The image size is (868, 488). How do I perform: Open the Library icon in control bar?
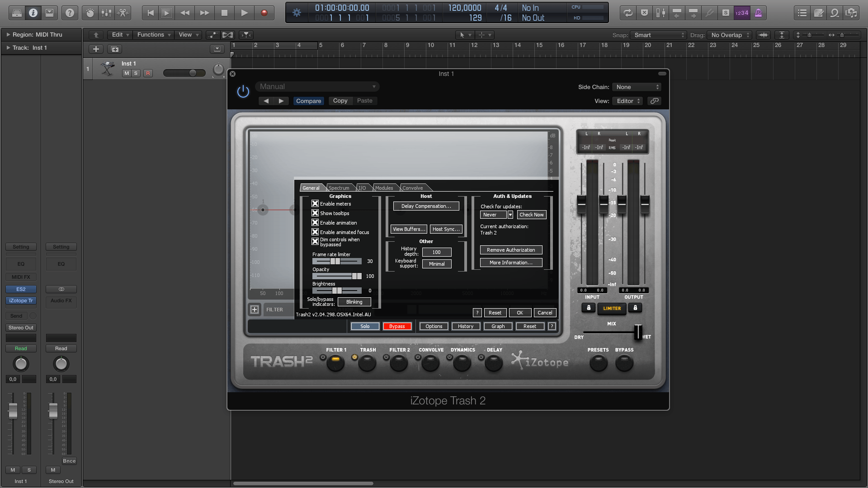pos(17,13)
